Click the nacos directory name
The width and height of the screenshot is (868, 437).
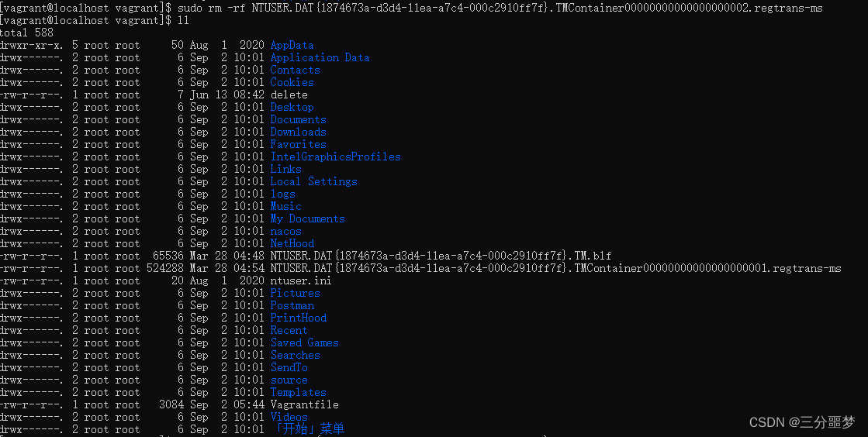pos(285,231)
